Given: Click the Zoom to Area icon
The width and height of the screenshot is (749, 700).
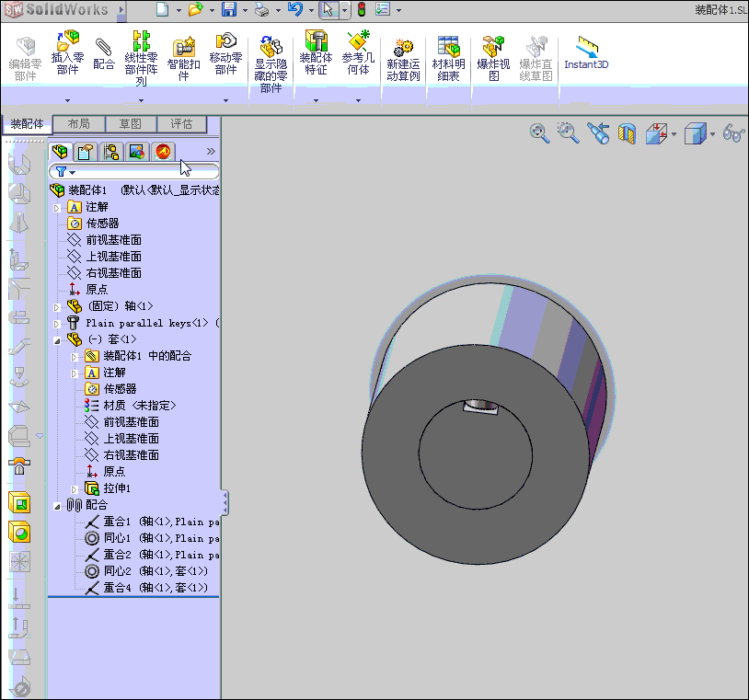Looking at the screenshot, I should (x=568, y=132).
